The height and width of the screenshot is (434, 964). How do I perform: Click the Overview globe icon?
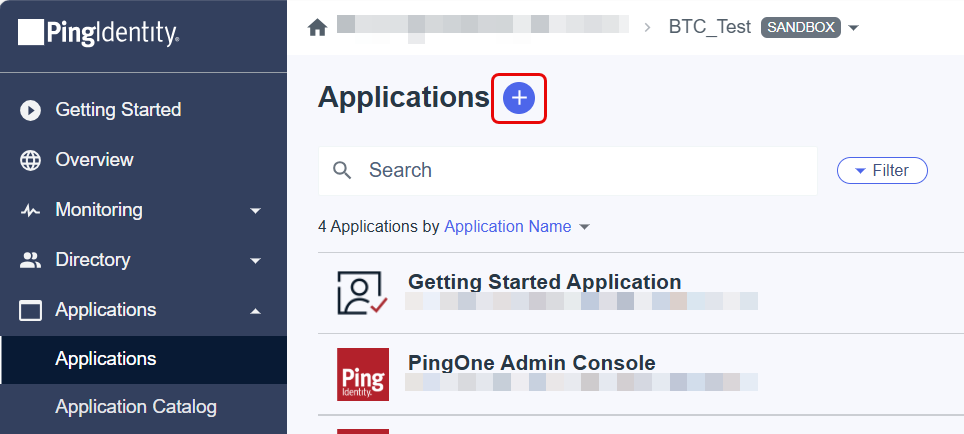click(x=30, y=160)
